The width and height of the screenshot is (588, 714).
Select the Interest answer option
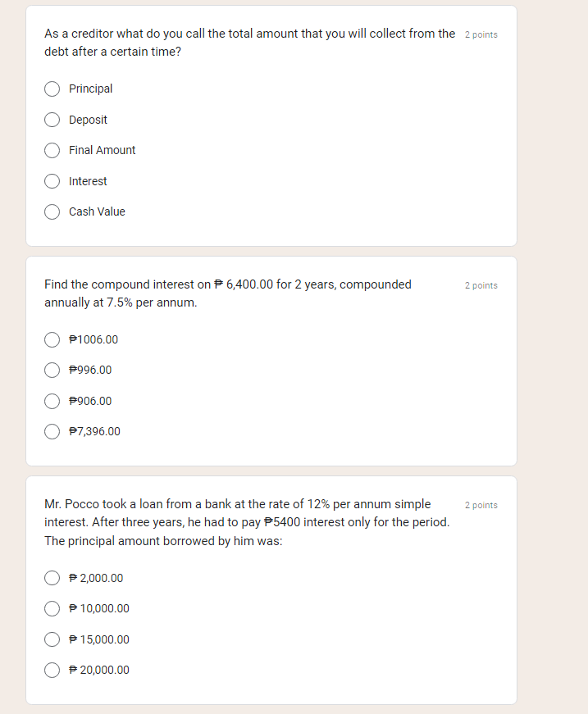[52, 181]
